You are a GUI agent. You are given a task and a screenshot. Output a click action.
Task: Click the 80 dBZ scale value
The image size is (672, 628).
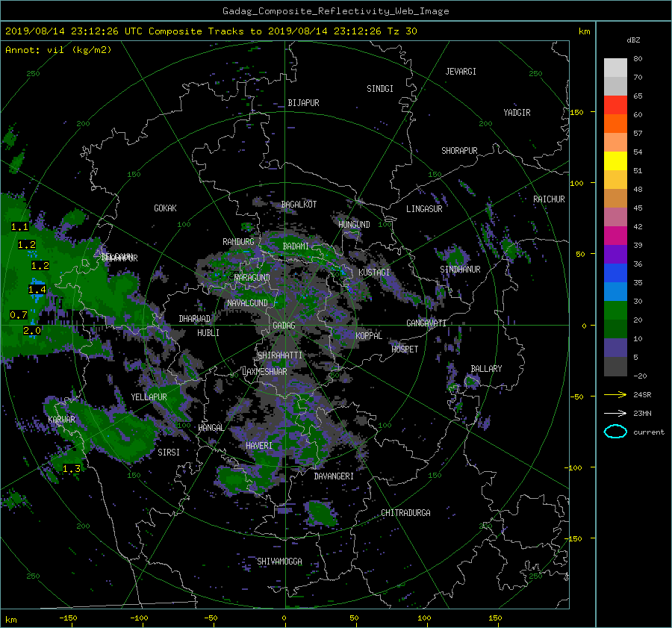(x=638, y=59)
